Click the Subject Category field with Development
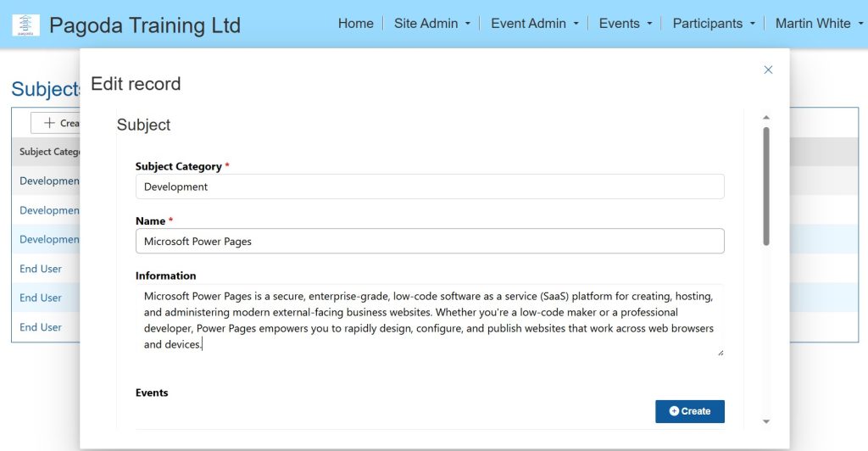The width and height of the screenshot is (868, 451). click(430, 187)
